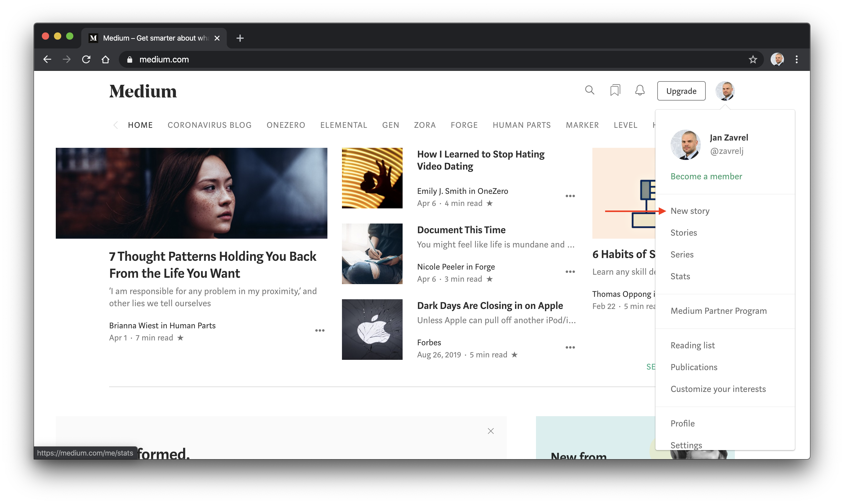Select the LEVEL tab
Viewport: 844px width, 504px height.
point(625,125)
